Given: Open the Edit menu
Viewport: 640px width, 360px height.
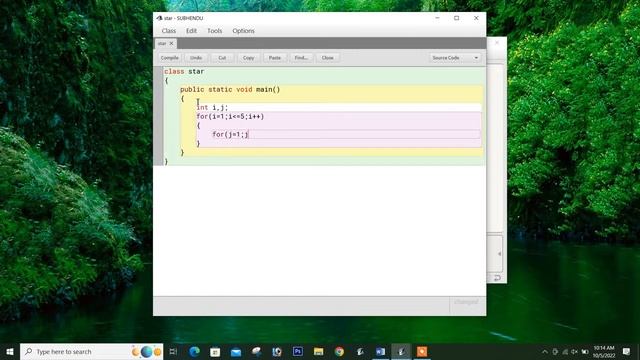Looking at the screenshot, I should [x=191, y=31].
